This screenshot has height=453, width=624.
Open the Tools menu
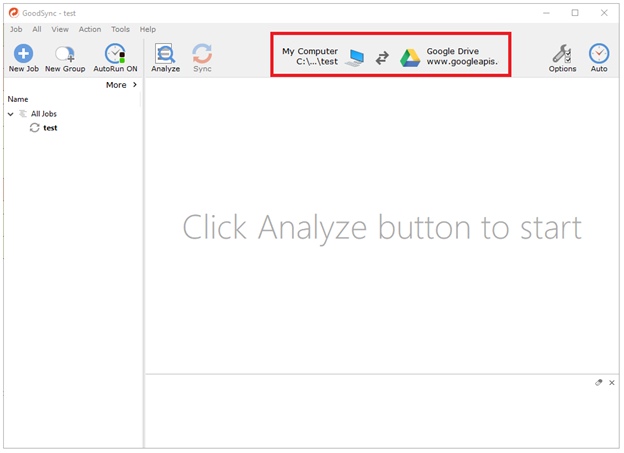coord(120,29)
